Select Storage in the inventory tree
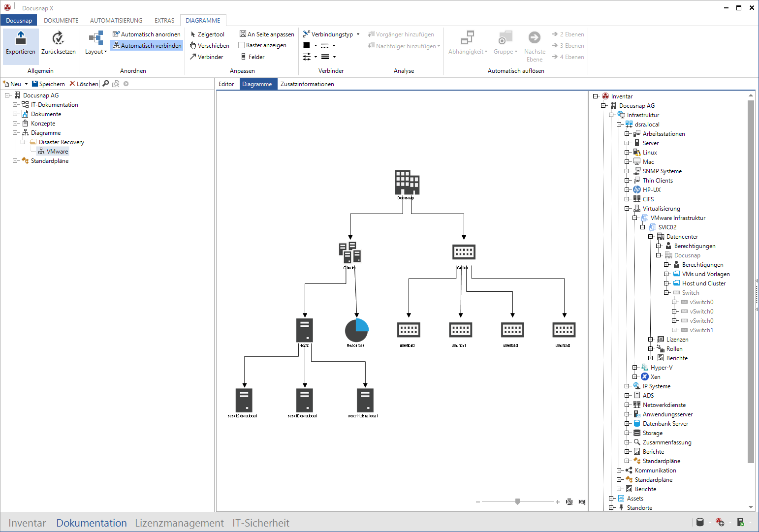The image size is (759, 532). (652, 433)
